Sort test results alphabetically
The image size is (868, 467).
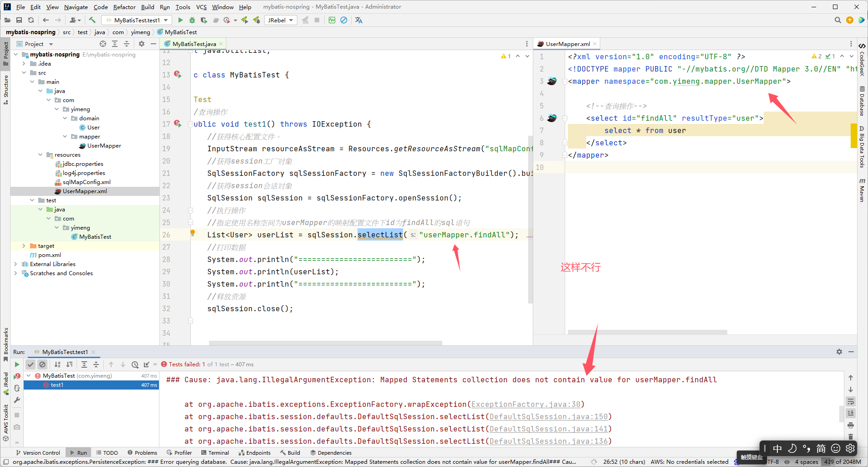[57, 364]
